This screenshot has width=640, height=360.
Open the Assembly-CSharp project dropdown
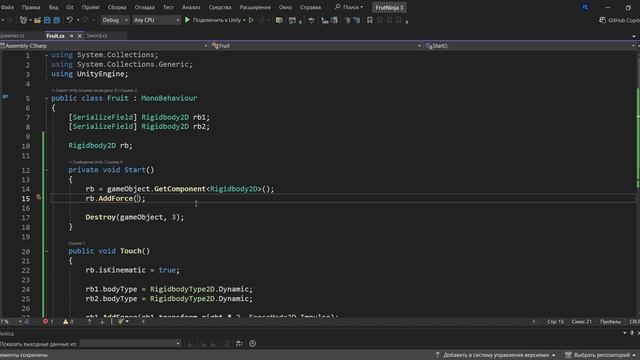(x=104, y=46)
